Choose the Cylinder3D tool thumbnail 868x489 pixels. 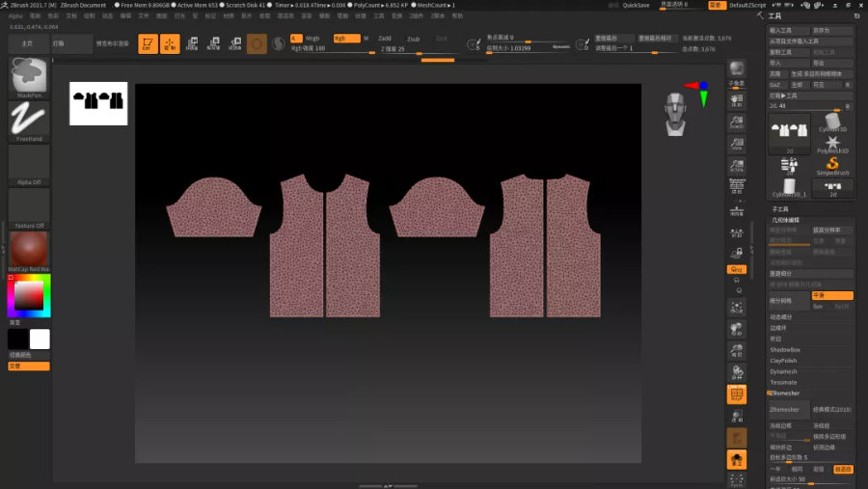click(831, 122)
